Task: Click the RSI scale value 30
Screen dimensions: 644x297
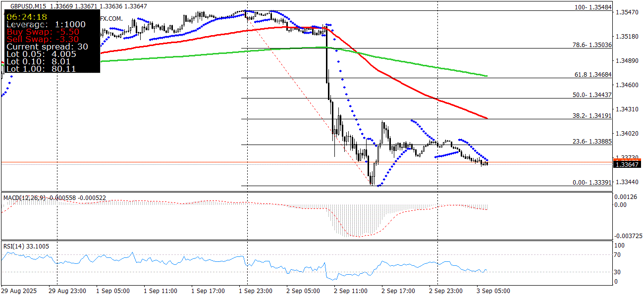Action: [618, 272]
